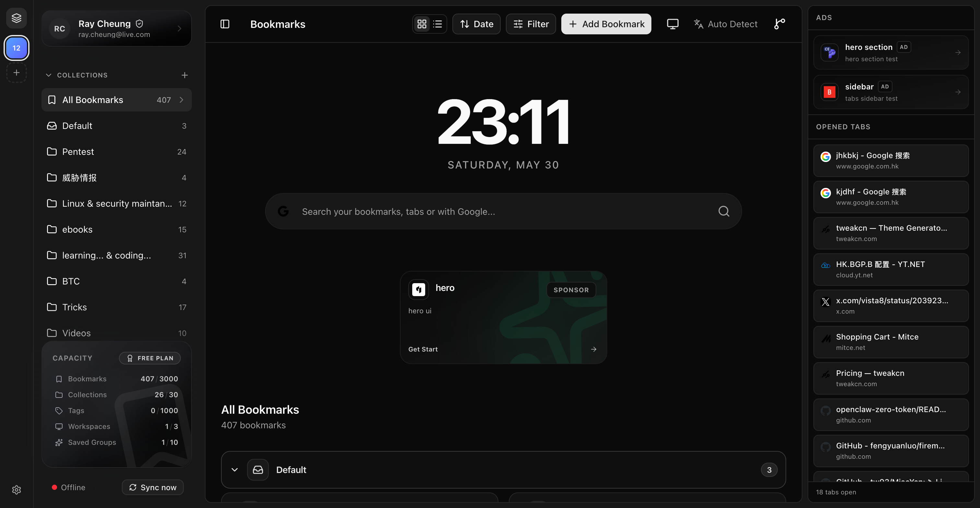Switch to grid view
The image size is (980, 508).
pyautogui.click(x=422, y=24)
